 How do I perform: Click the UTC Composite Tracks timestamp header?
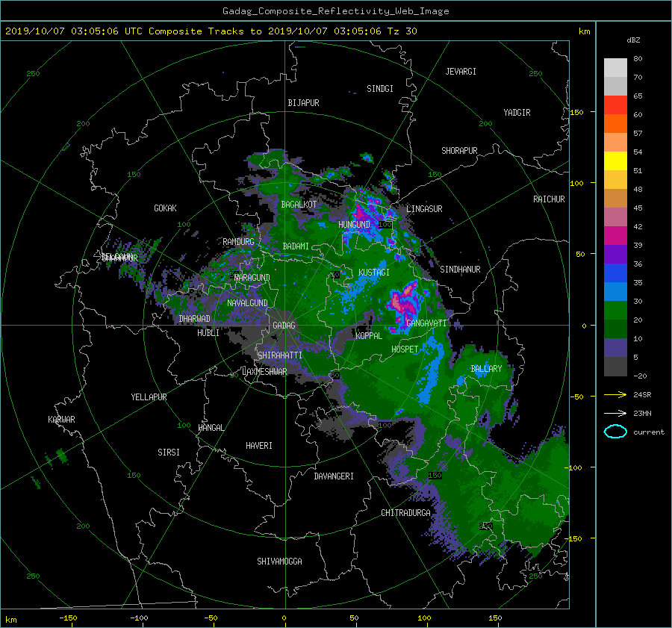pos(211,31)
